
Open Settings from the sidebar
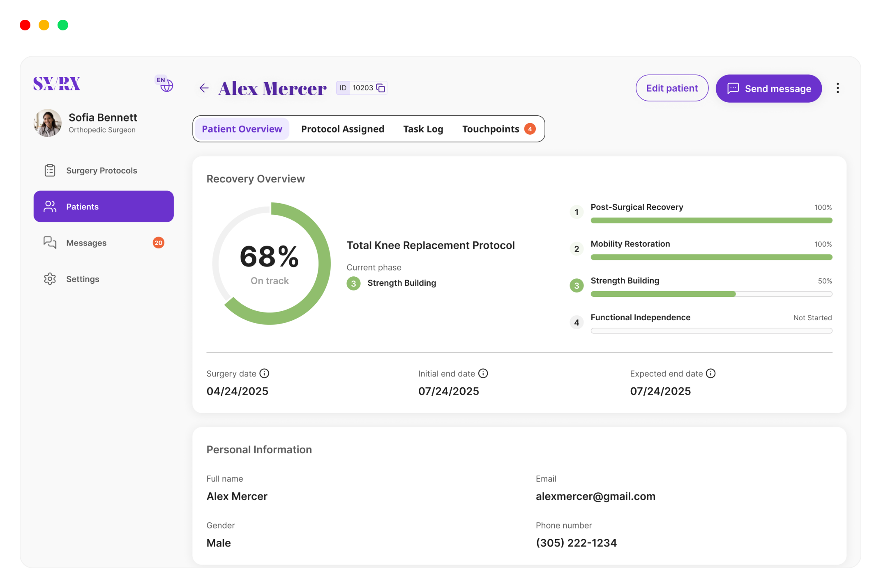pos(83,279)
